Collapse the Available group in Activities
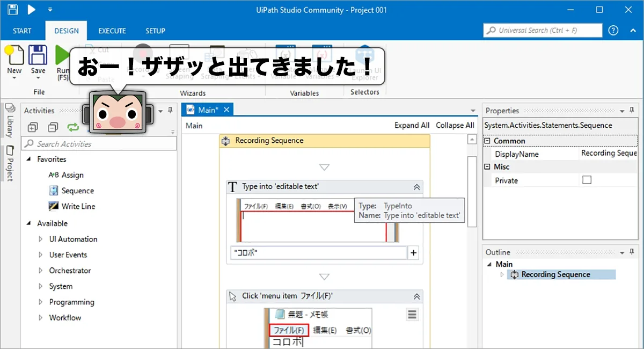 point(28,223)
